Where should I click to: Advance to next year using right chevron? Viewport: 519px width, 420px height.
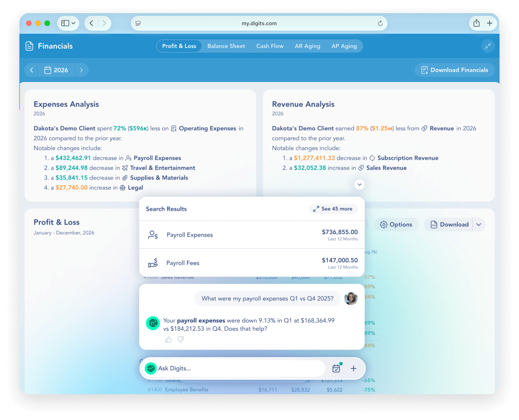[x=81, y=70]
